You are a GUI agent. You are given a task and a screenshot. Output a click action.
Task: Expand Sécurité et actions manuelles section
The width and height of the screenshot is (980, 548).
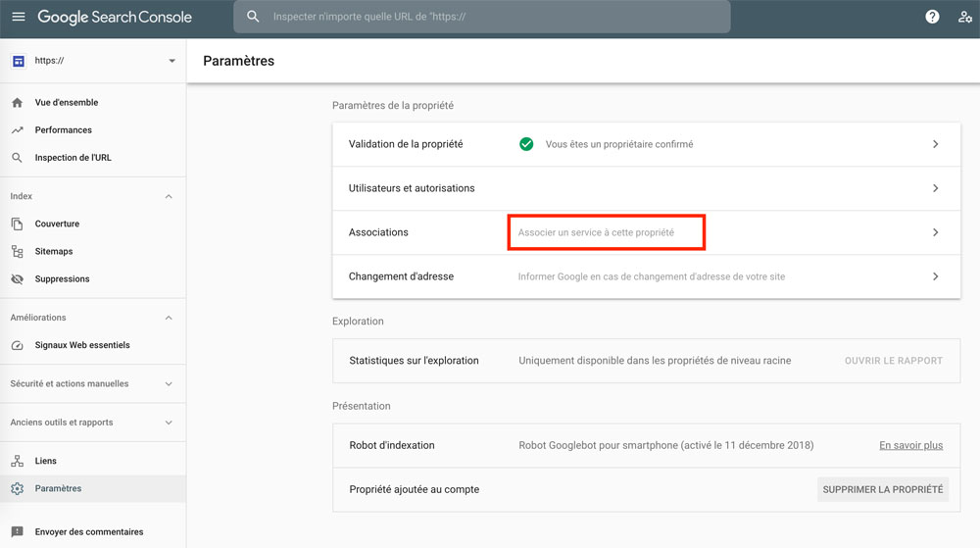click(x=169, y=383)
